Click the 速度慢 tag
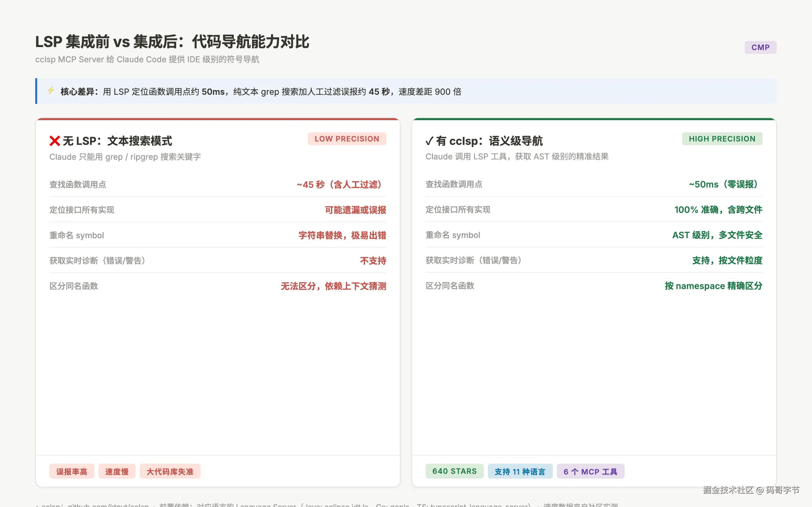The width and height of the screenshot is (812, 507). pyautogui.click(x=117, y=471)
